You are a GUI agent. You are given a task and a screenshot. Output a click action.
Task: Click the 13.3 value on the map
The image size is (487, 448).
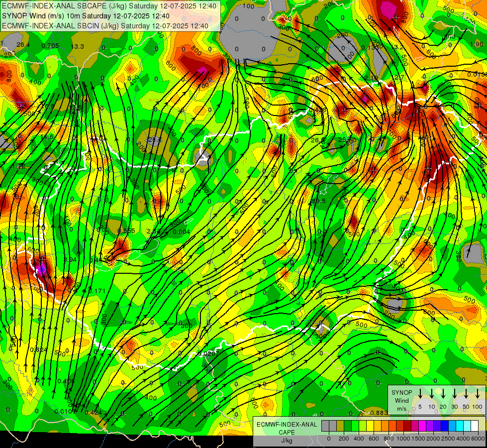(x=77, y=47)
